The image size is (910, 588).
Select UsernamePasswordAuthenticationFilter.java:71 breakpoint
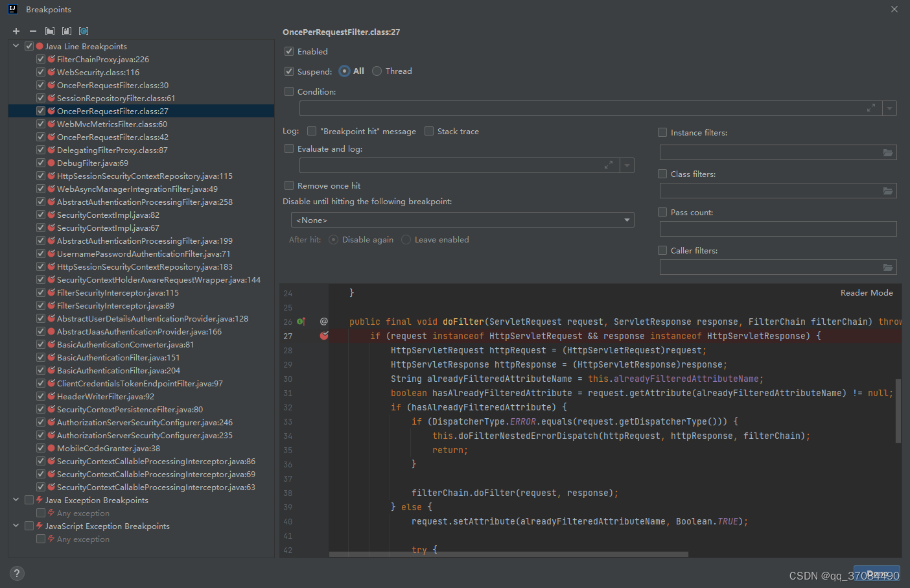(x=144, y=253)
